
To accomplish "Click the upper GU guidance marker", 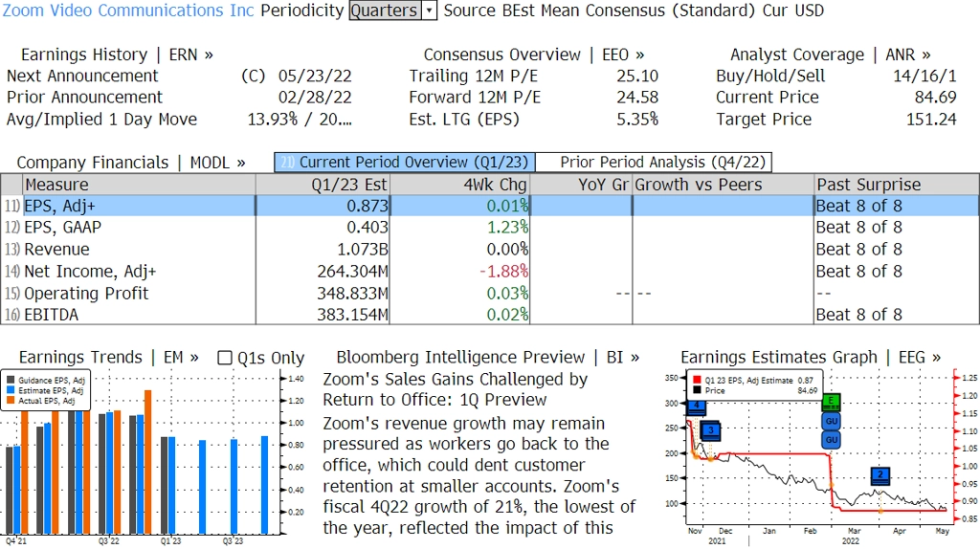I will (832, 422).
